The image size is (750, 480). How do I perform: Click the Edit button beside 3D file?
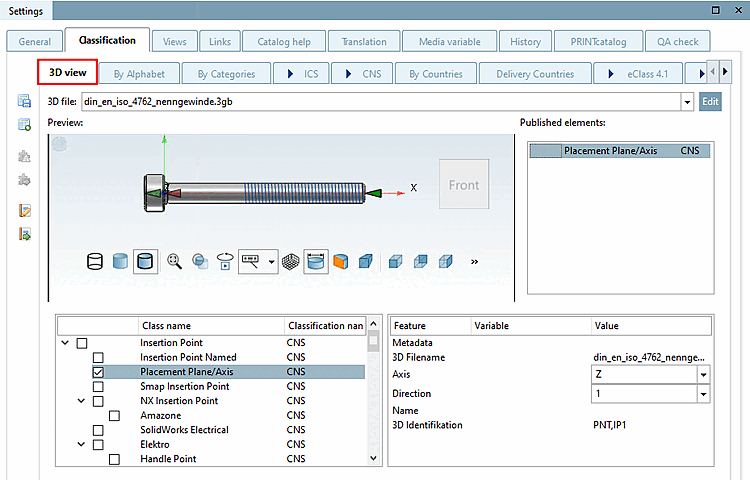tap(710, 102)
